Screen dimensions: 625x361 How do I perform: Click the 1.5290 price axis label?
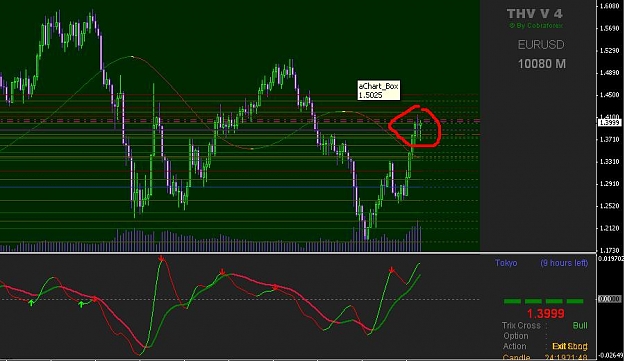tap(609, 51)
